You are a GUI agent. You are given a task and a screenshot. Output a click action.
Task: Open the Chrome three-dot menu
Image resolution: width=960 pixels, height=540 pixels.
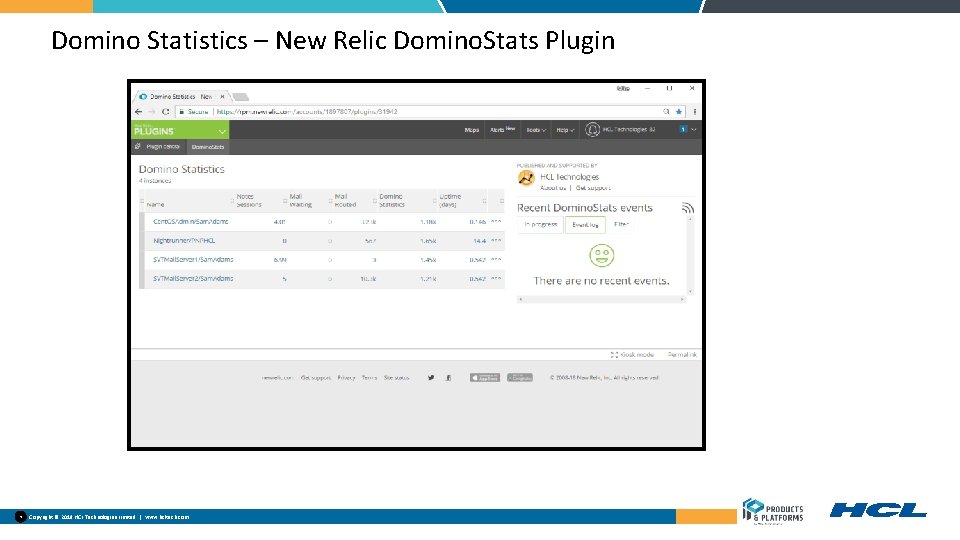[x=694, y=111]
